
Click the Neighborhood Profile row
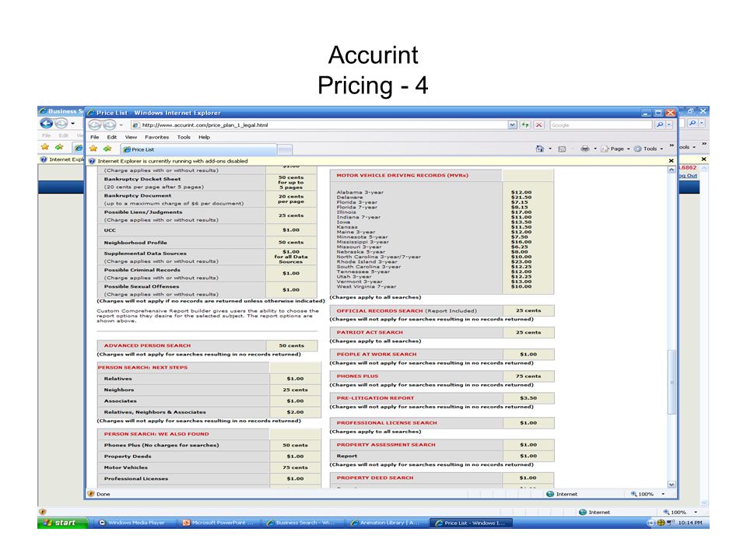pyautogui.click(x=207, y=243)
